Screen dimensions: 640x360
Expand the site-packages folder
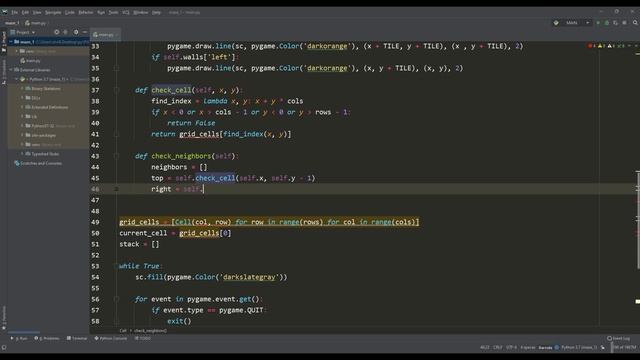point(22,135)
